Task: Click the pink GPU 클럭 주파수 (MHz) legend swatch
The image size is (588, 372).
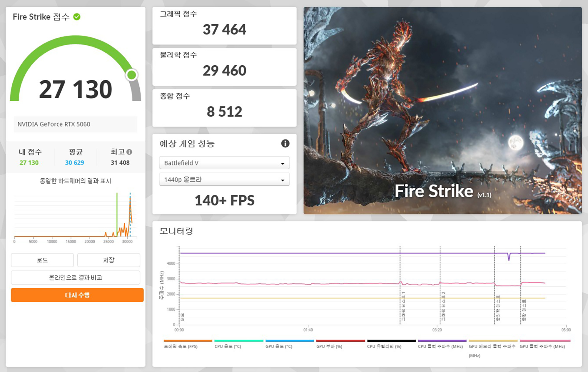Action: click(545, 341)
